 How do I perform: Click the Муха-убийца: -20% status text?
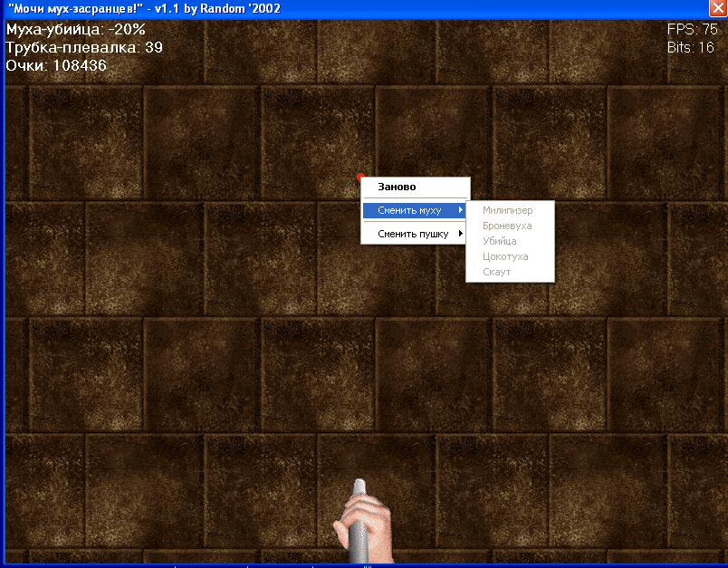[76, 30]
